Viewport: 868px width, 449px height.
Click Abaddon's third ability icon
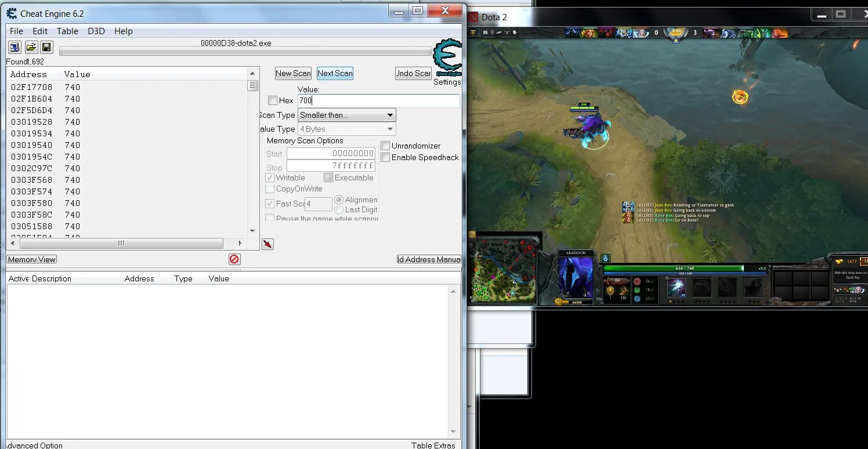(728, 287)
